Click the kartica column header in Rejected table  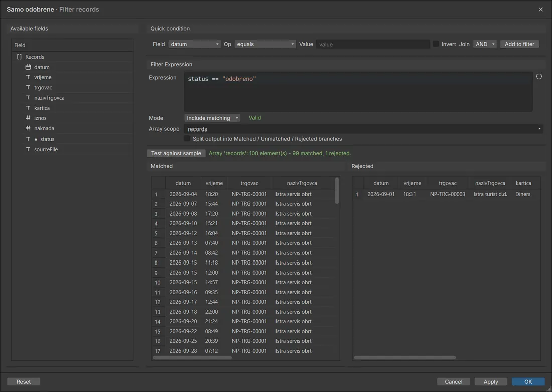[523, 183]
